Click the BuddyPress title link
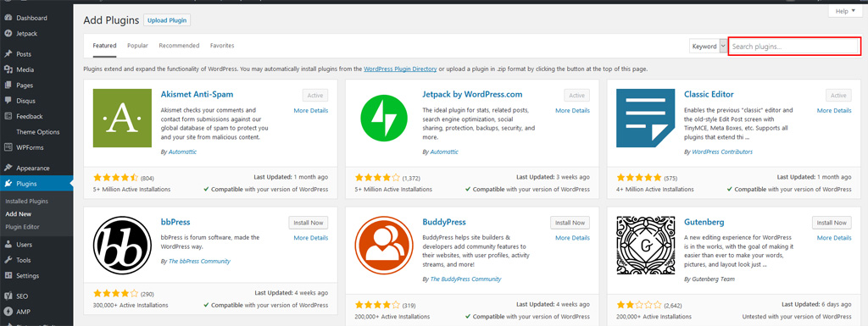Screen dimensions: 868x326 click(444, 222)
